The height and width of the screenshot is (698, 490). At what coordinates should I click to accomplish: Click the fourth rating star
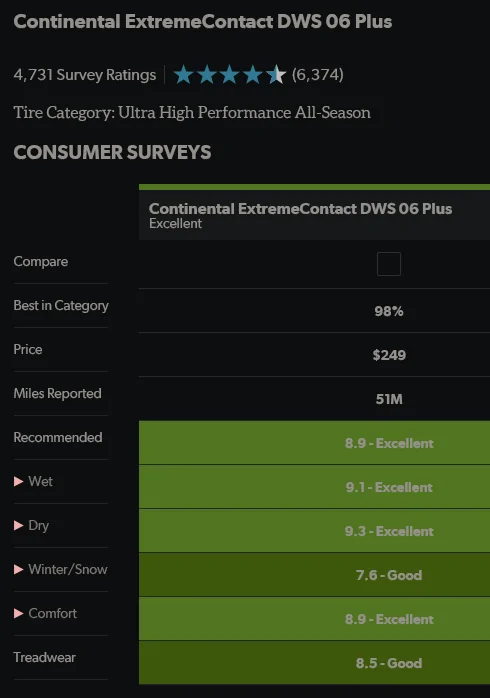[253, 74]
